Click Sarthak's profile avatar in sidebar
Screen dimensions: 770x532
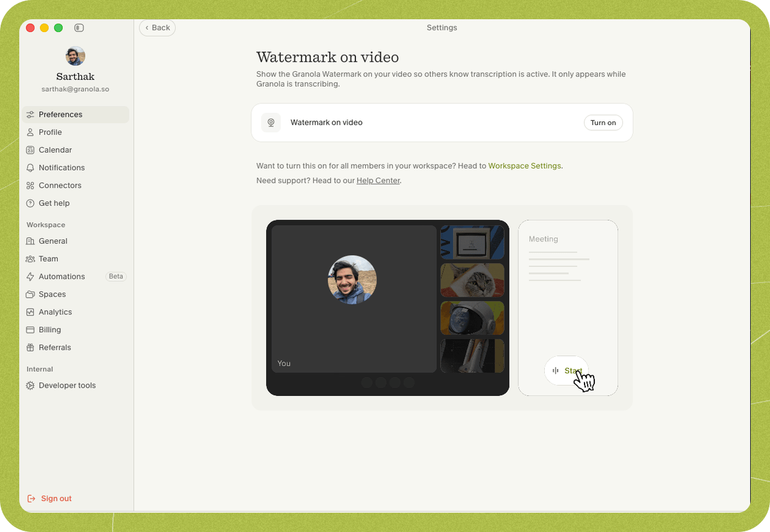[x=75, y=56]
